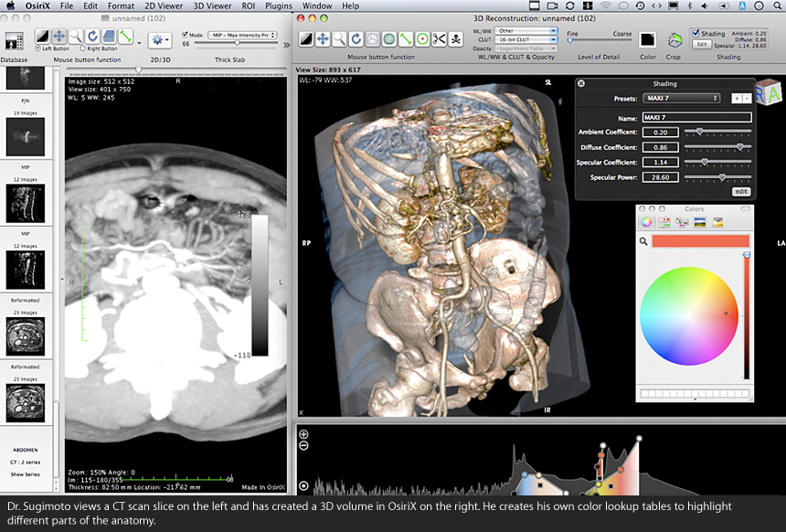Select the WL/WW tool in 3D Reconstruction toolbar
The height and width of the screenshot is (532, 786).
point(306,39)
